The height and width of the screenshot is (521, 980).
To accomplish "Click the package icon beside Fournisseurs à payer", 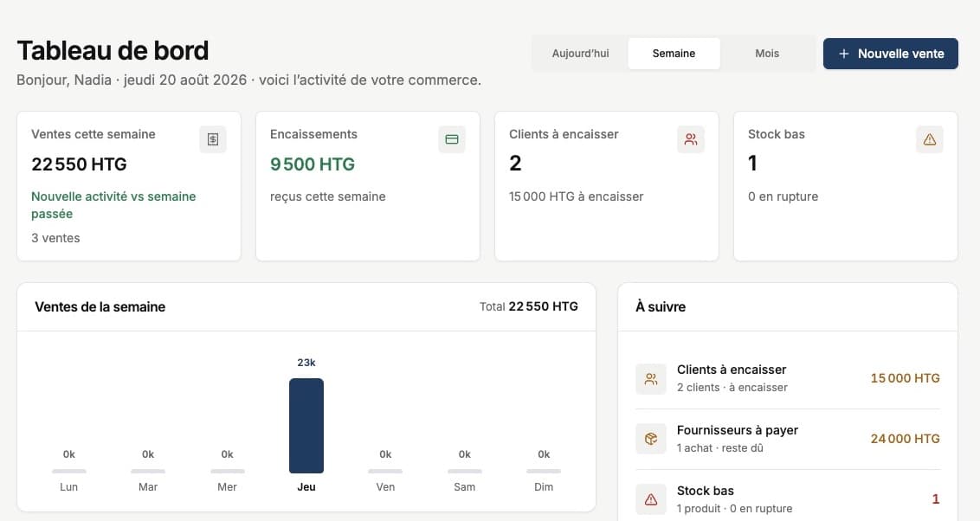I will (651, 439).
